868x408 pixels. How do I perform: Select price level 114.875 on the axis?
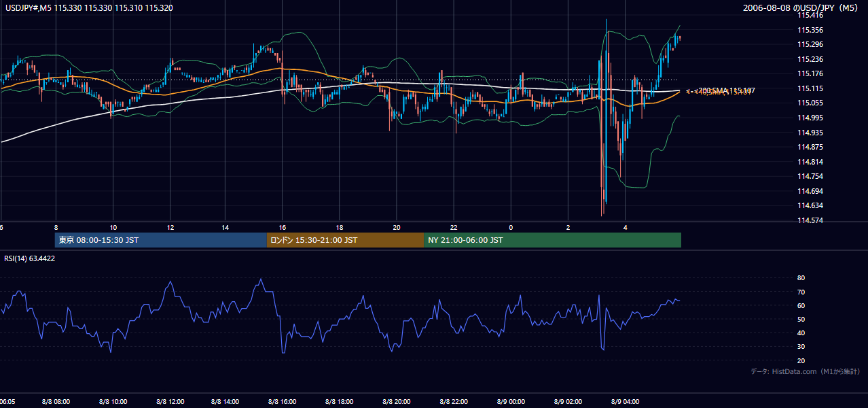[x=812, y=147]
